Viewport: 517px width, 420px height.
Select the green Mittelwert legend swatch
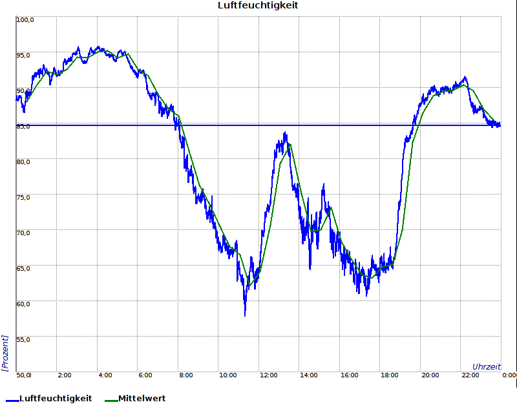(x=111, y=401)
